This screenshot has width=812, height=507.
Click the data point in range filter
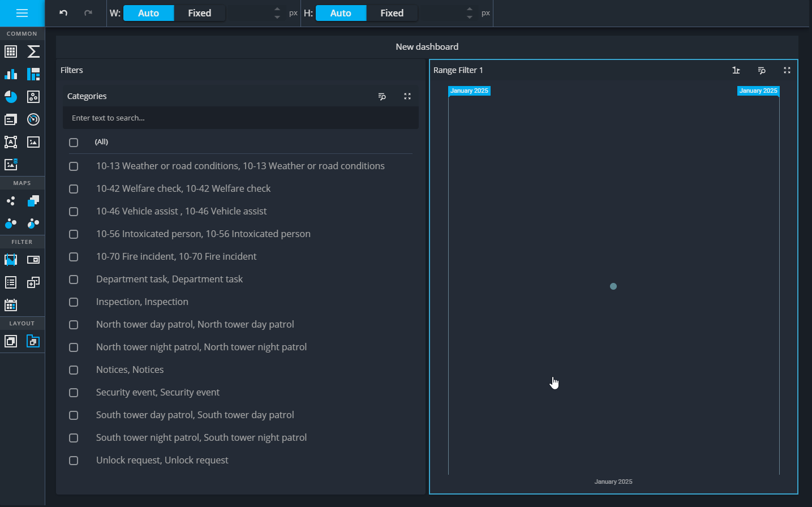click(x=613, y=286)
